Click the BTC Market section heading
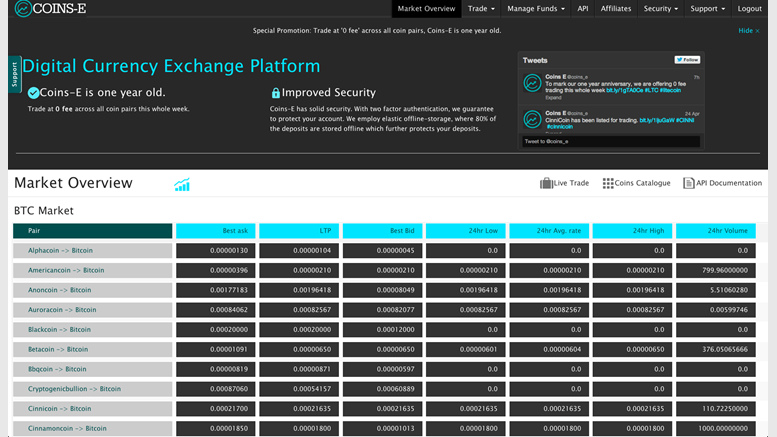 click(44, 211)
